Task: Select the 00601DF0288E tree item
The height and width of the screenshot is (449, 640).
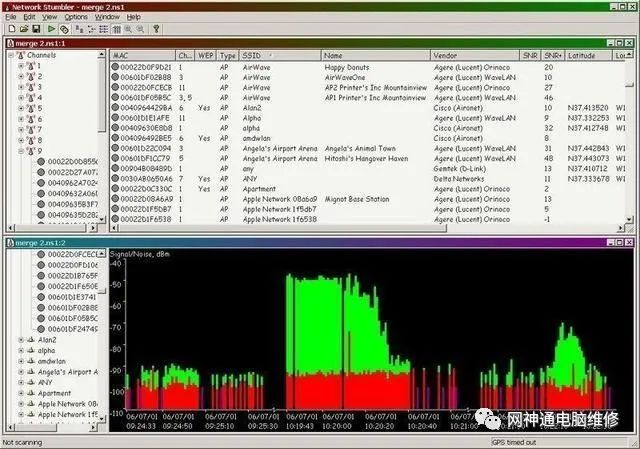Action: click(73, 308)
